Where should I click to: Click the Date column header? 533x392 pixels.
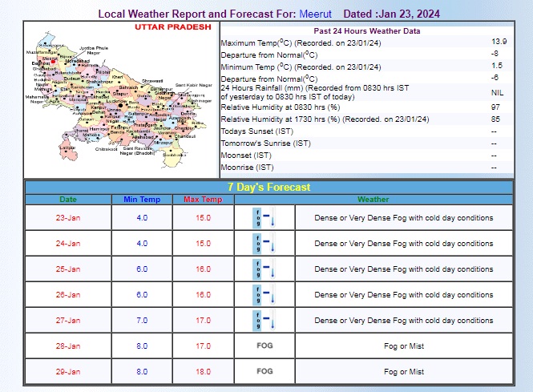(68, 200)
